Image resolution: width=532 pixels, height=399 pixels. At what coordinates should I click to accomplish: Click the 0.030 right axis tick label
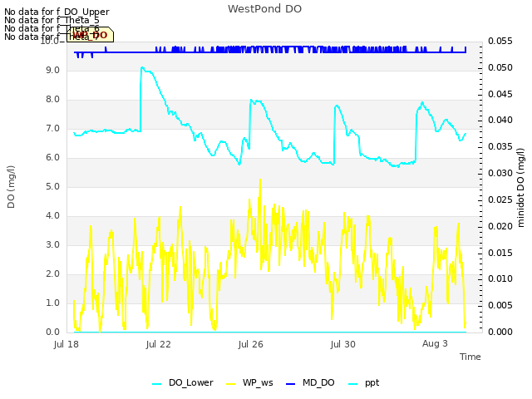click(x=500, y=174)
